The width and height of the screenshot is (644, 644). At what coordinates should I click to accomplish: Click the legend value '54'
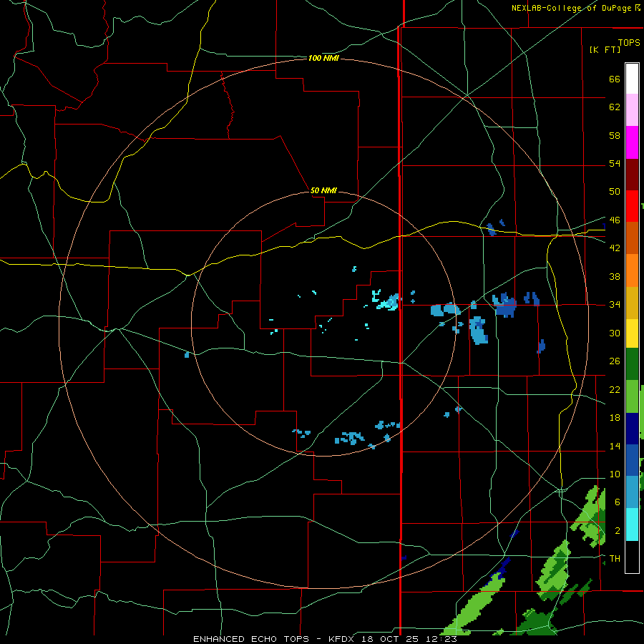click(615, 163)
